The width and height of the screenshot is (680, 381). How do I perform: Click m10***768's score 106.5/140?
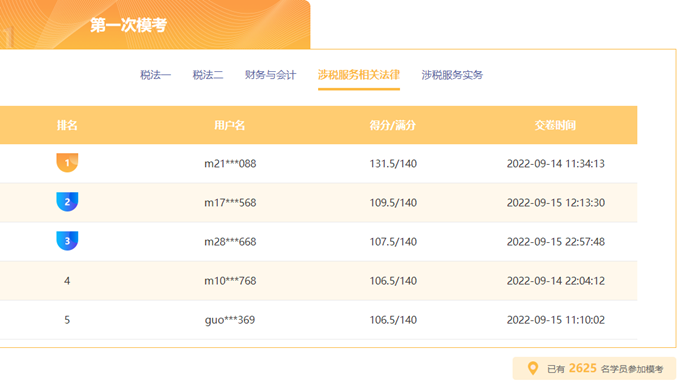pyautogui.click(x=393, y=281)
